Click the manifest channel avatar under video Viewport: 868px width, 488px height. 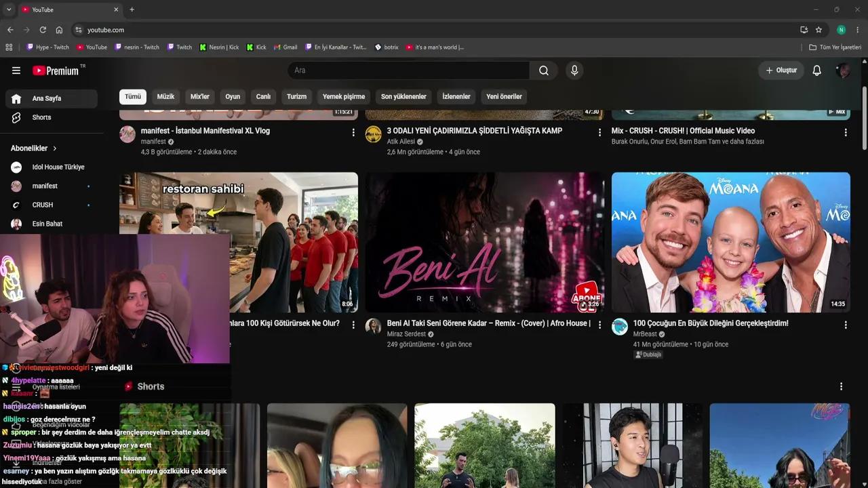pyautogui.click(x=127, y=134)
